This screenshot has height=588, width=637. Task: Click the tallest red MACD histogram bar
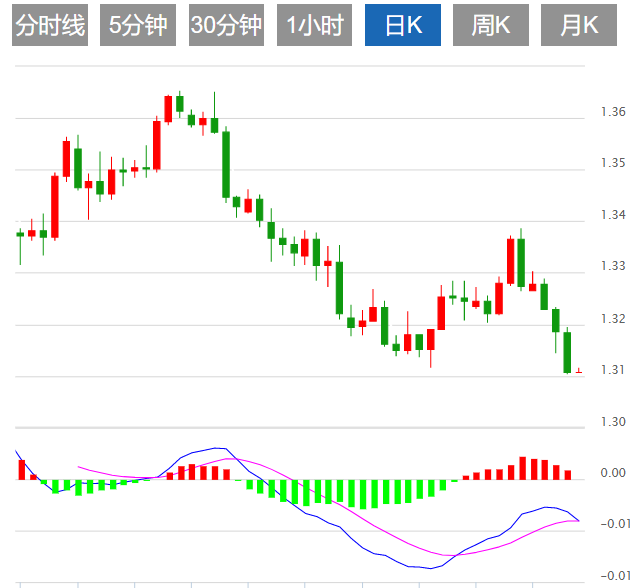point(522,468)
